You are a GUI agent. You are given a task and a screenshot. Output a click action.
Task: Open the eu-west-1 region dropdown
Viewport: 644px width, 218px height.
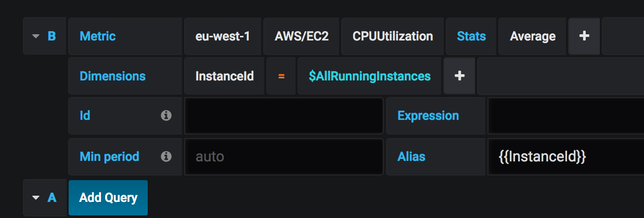click(x=223, y=36)
